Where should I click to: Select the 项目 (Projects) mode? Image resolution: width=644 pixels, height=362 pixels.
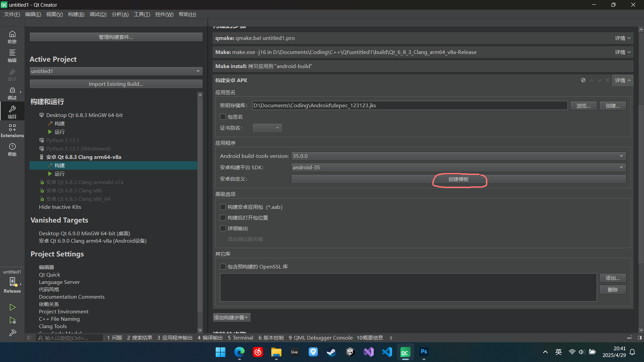point(12,112)
